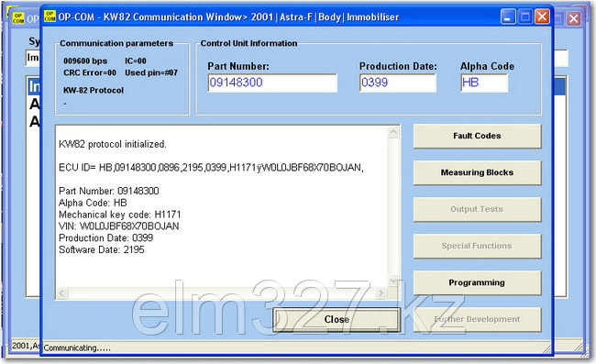Click the Further Development button
596x364 pixels.
477,320
